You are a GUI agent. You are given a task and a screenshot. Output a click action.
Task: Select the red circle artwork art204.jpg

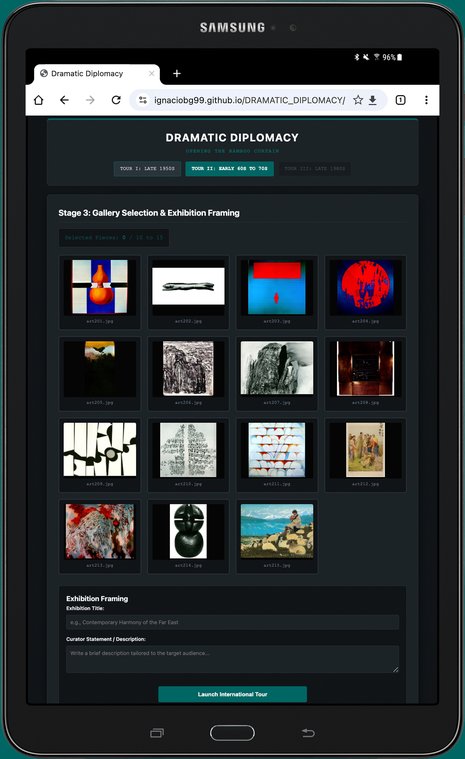tap(365, 292)
